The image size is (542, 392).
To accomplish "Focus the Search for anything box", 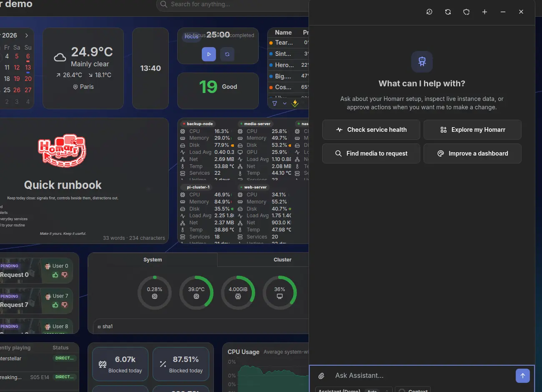I will point(233,5).
